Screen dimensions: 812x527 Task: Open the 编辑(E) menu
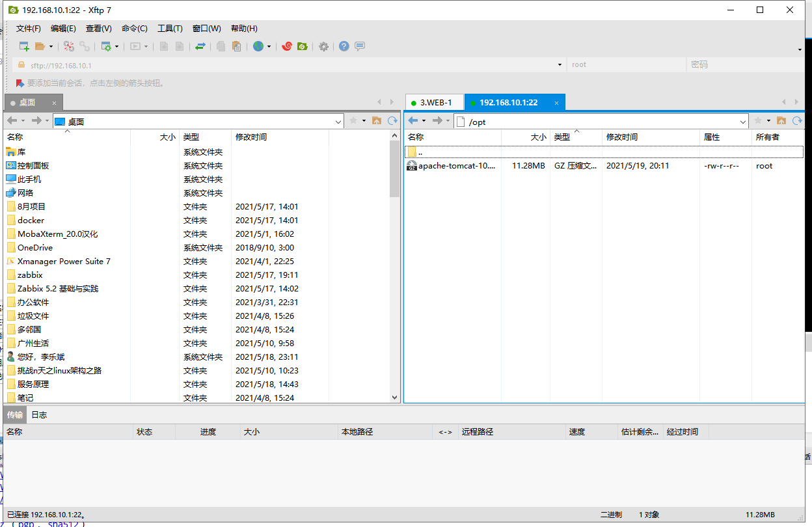point(63,29)
